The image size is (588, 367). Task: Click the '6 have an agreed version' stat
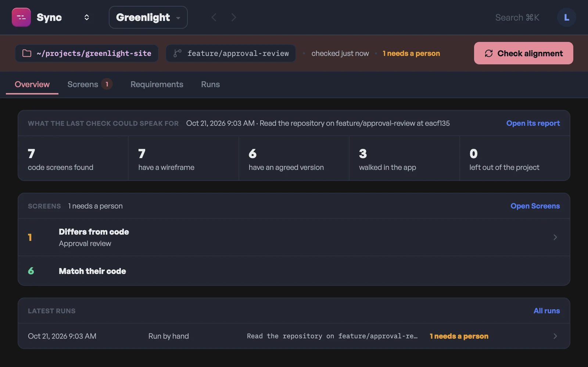[x=294, y=158]
